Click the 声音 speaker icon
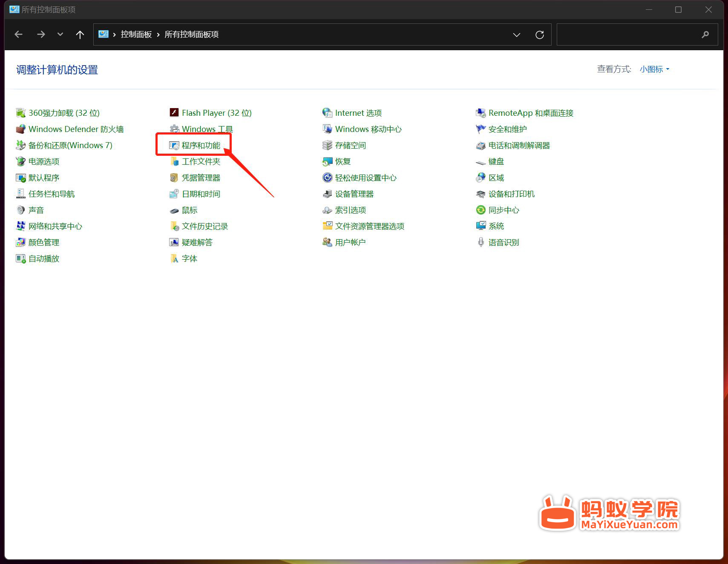 20,210
